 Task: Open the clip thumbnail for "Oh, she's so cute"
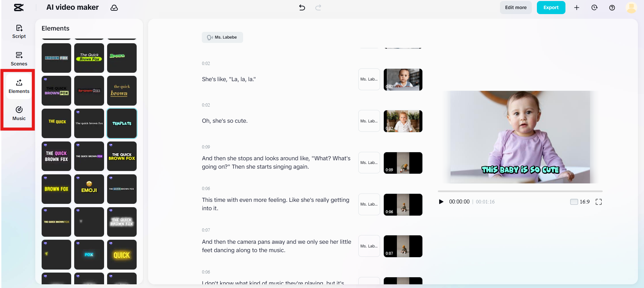[403, 121]
